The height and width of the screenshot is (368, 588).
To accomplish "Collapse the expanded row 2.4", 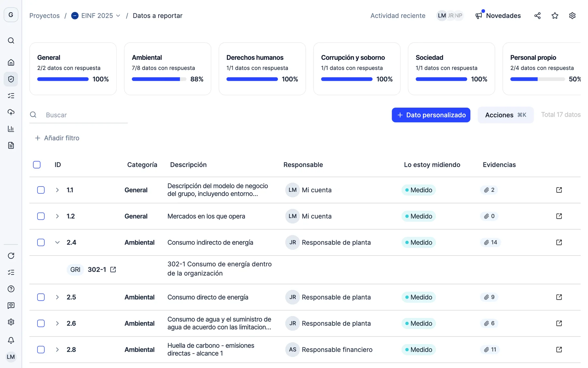I will click(x=57, y=242).
